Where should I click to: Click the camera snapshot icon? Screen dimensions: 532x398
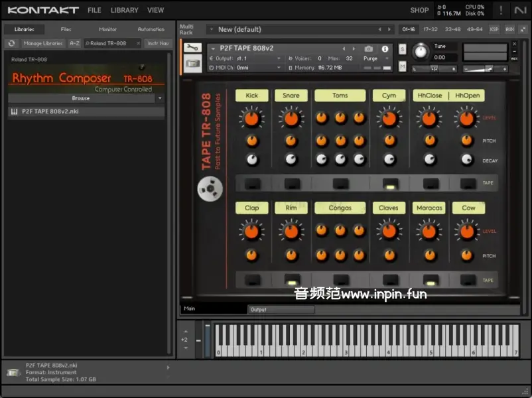coord(369,48)
